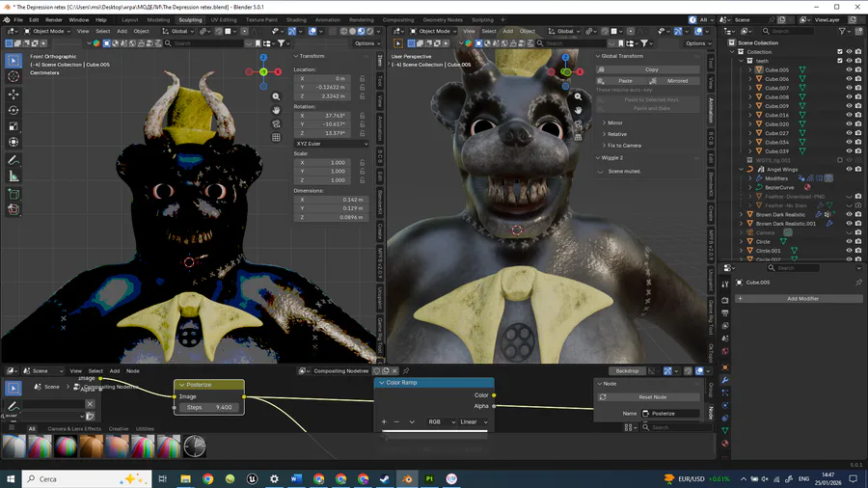Click the Reset Node button
868x488 pixels.
[x=652, y=396]
